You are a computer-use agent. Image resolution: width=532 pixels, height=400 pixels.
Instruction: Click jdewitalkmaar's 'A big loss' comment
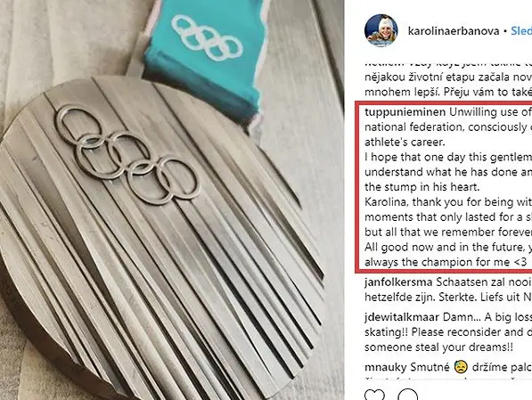click(x=448, y=332)
